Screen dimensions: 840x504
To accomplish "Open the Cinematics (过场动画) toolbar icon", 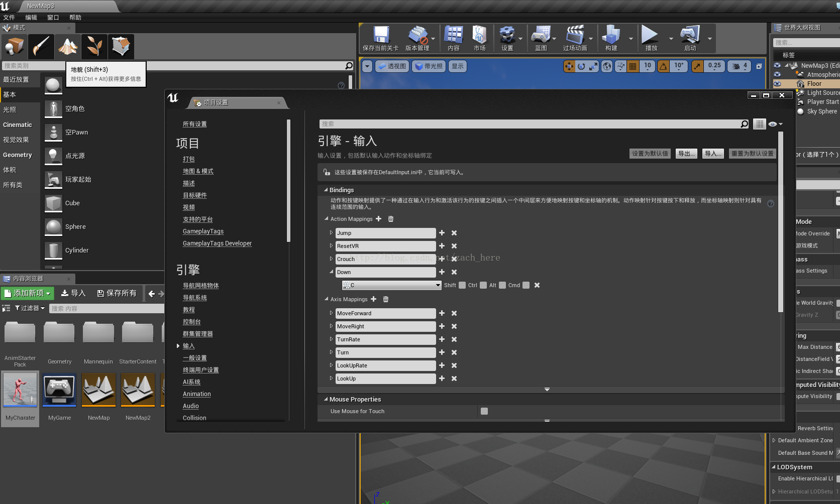I will tap(575, 39).
